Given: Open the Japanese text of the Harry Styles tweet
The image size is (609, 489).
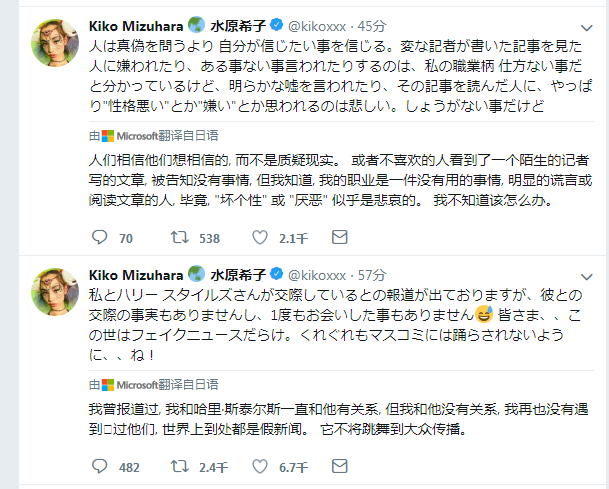Looking at the screenshot, I should pos(335,325).
